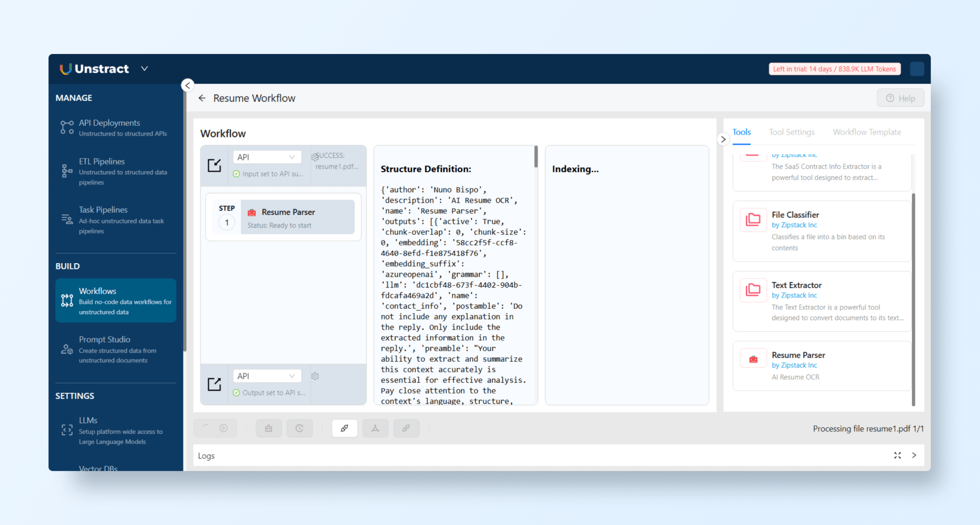Screen dimensions: 980x525
Task: Open output API settings gear icon
Action: click(315, 376)
